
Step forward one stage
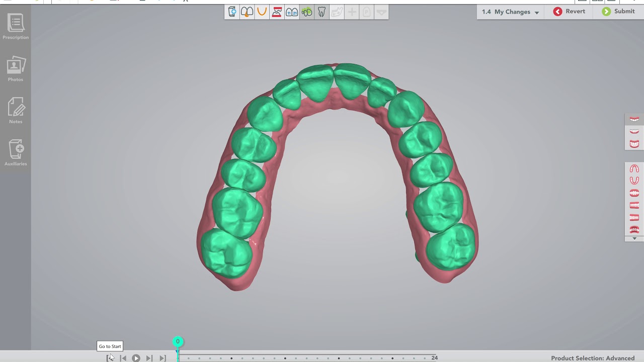click(x=149, y=358)
